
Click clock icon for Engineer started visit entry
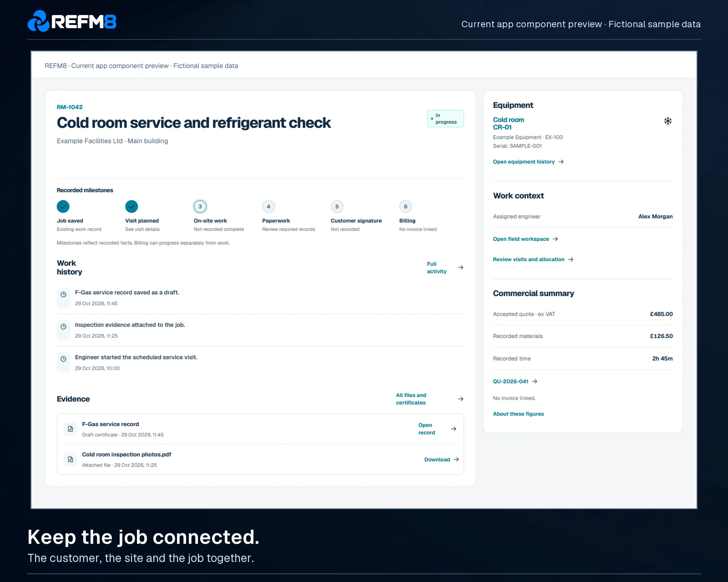tap(63, 359)
